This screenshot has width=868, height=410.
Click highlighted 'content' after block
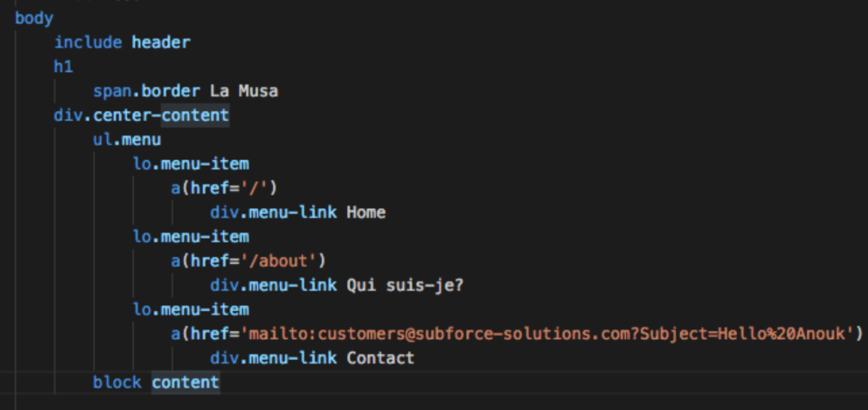click(185, 382)
